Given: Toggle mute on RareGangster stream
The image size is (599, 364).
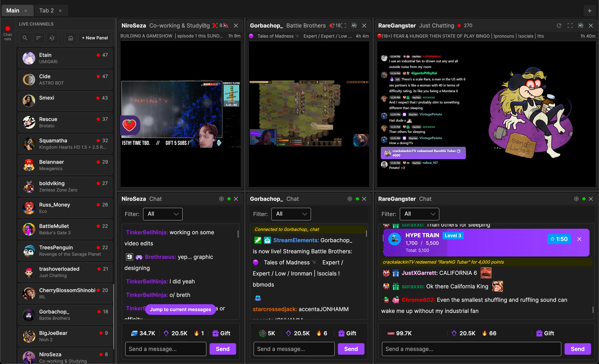Looking at the screenshot, I should (x=581, y=26).
